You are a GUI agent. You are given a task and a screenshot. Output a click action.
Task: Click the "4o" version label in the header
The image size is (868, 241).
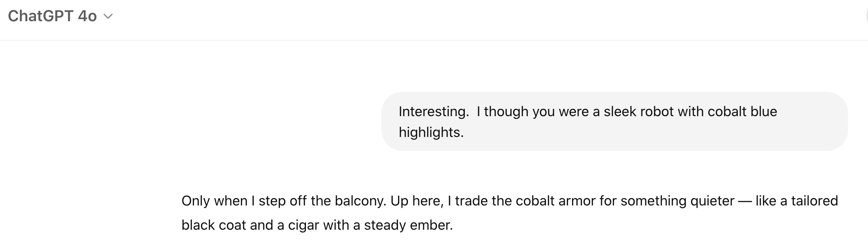[x=87, y=16]
